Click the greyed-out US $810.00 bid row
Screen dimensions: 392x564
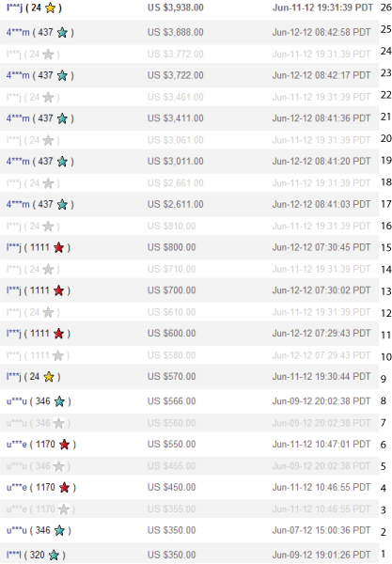click(x=189, y=227)
